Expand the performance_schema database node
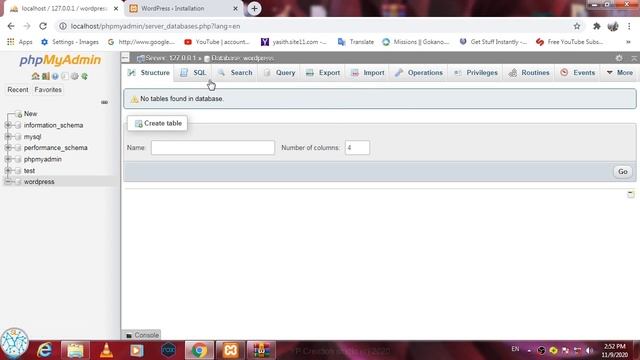The width and height of the screenshot is (640, 360). pyautogui.click(x=8, y=148)
